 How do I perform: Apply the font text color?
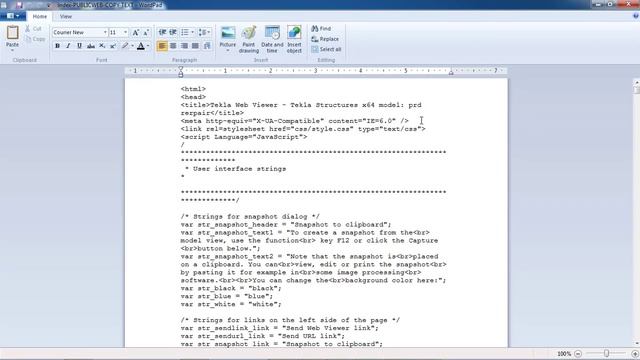(x=141, y=46)
